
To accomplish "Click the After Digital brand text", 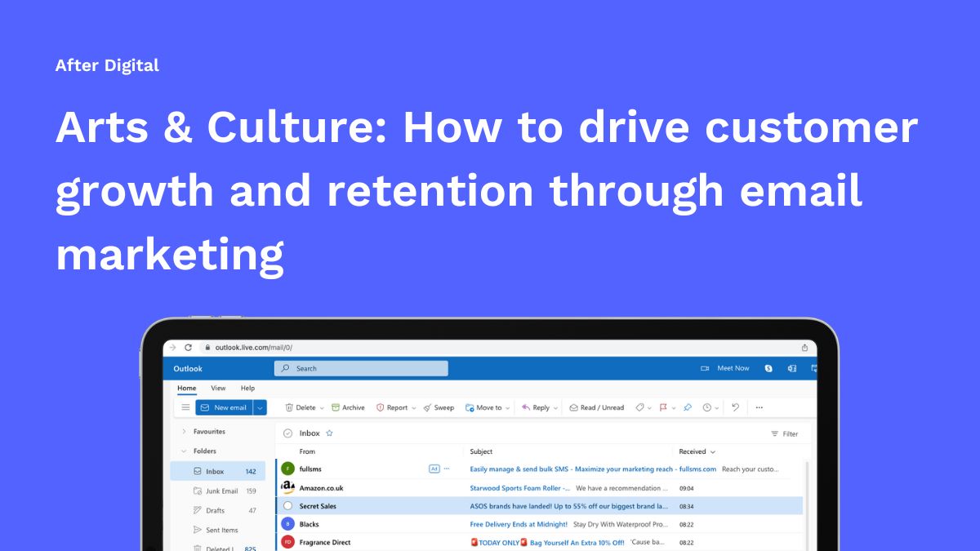I will tap(107, 65).
